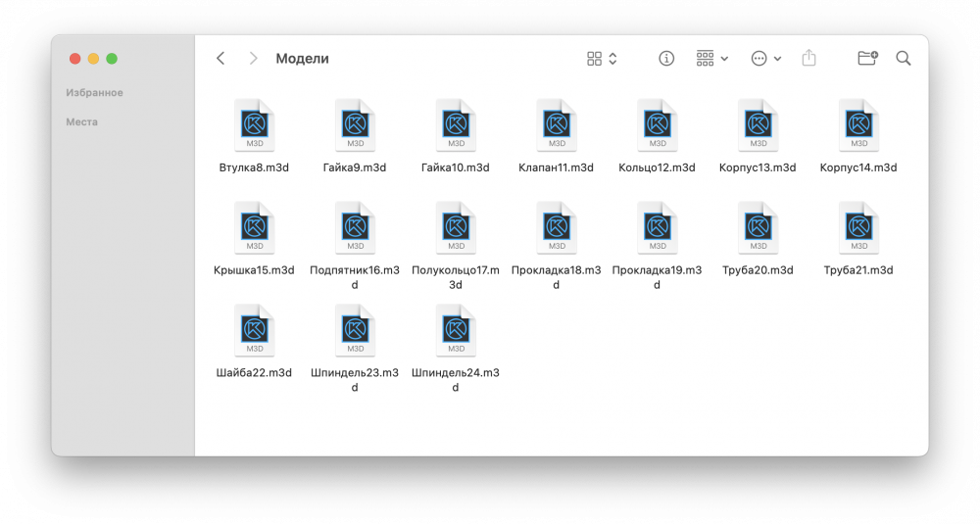This screenshot has width=980, height=524.
Task: Click the Полукольцо17.m3d file name label
Action: [x=456, y=277]
